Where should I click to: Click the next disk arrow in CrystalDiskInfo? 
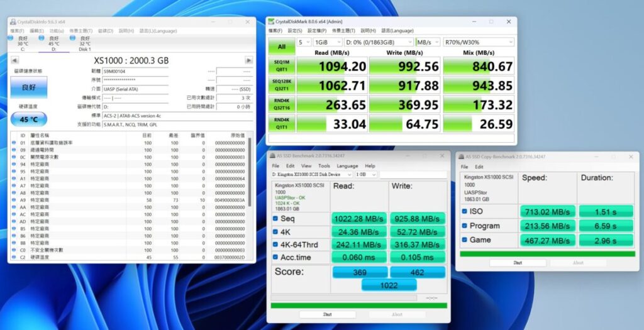(x=248, y=60)
